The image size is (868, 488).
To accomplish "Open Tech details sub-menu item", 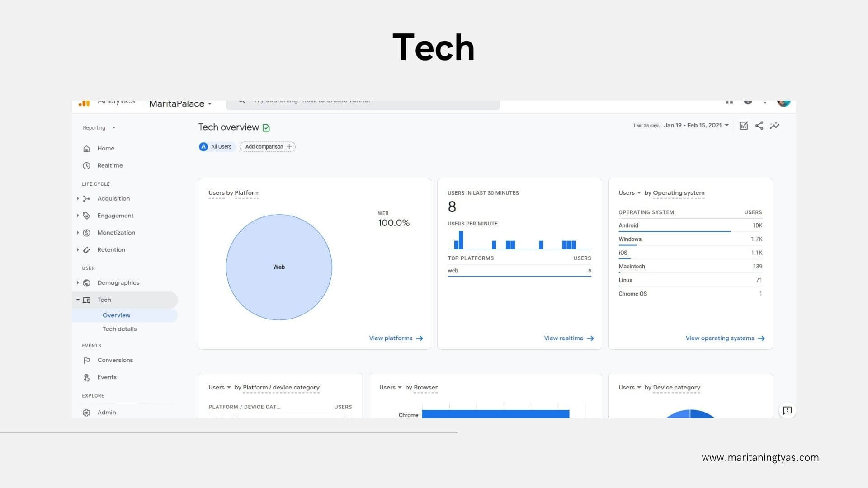I will 119,328.
